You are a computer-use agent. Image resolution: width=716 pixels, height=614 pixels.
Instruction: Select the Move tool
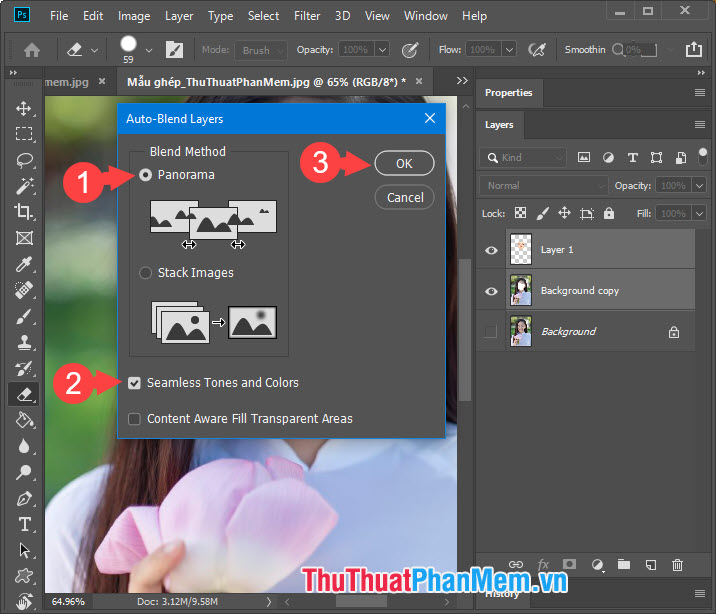pos(24,108)
